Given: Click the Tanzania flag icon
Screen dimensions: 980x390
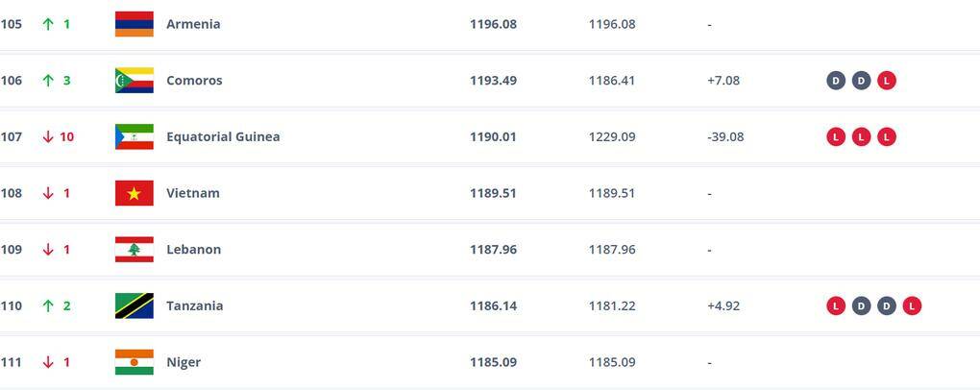Looking at the screenshot, I should pyautogui.click(x=134, y=305).
